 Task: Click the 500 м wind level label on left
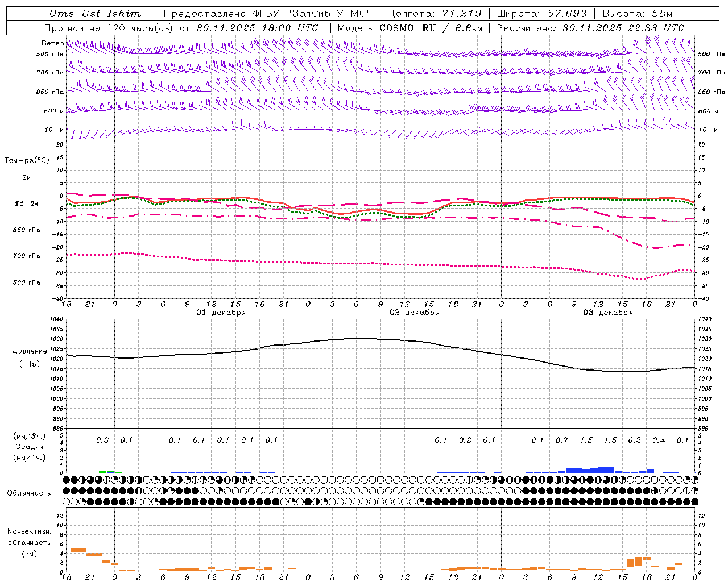[54, 111]
